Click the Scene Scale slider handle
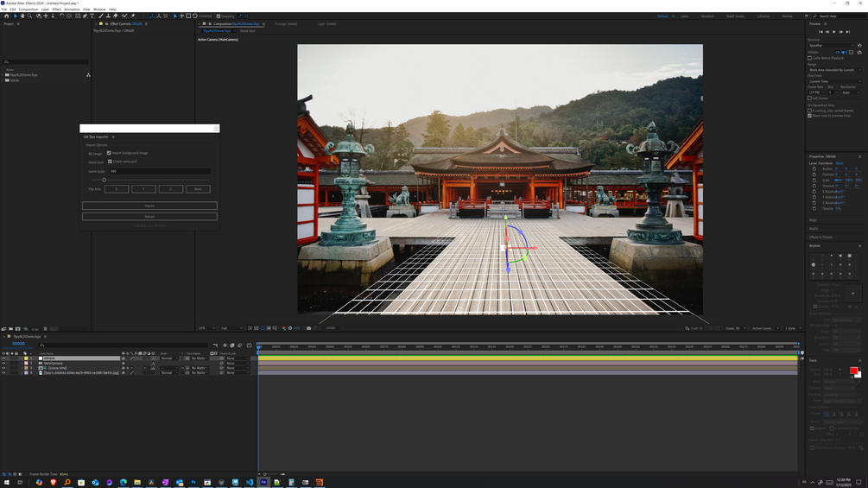This screenshot has width=868, height=488. (105, 180)
